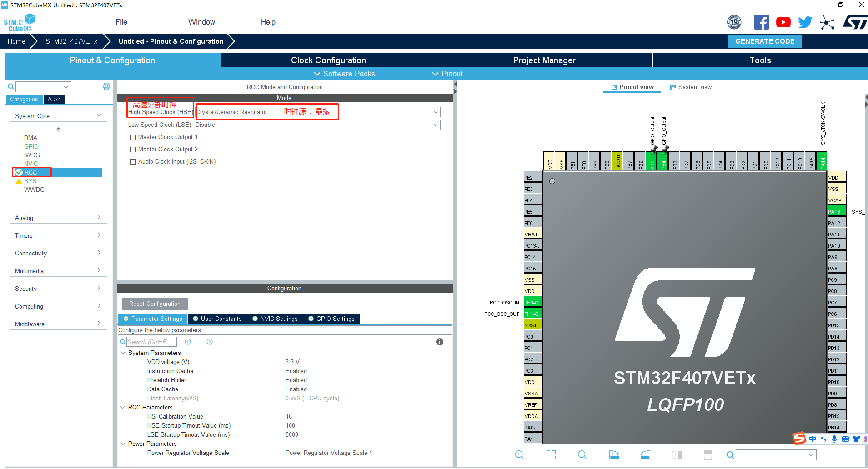Open the Low Speed Clock (LSE) dropdown
This screenshot has width=868, height=469.
click(x=436, y=125)
